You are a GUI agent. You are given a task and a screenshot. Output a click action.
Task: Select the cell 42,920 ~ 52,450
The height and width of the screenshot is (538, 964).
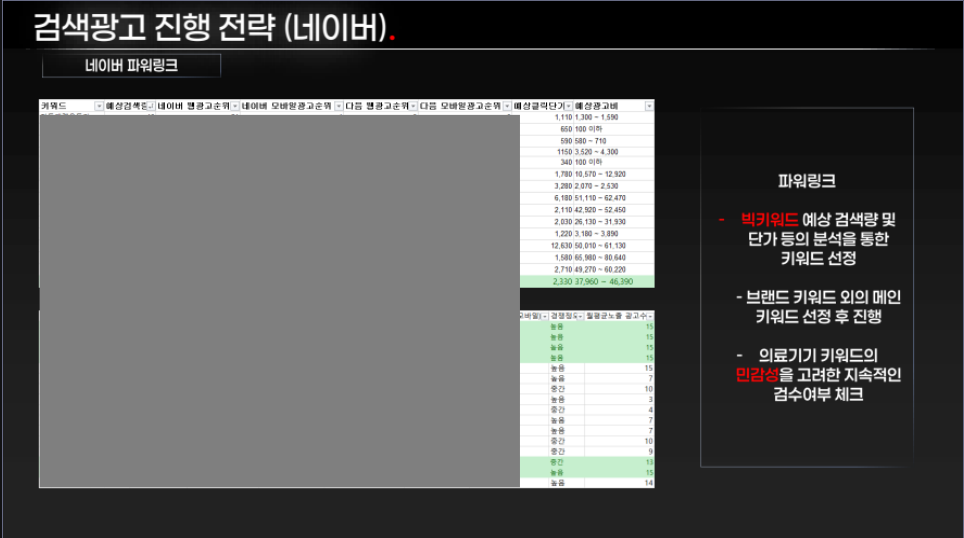(x=600, y=210)
